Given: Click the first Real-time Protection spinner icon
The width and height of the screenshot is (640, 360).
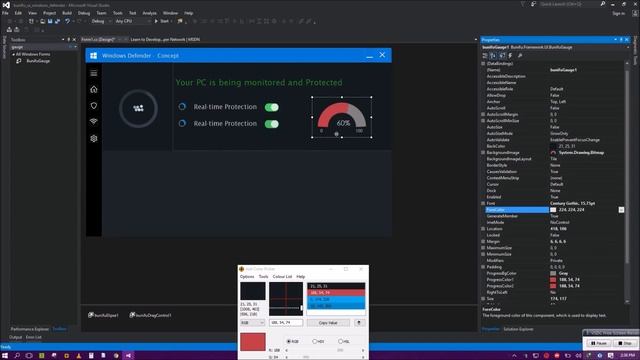Looking at the screenshot, I should (182, 107).
